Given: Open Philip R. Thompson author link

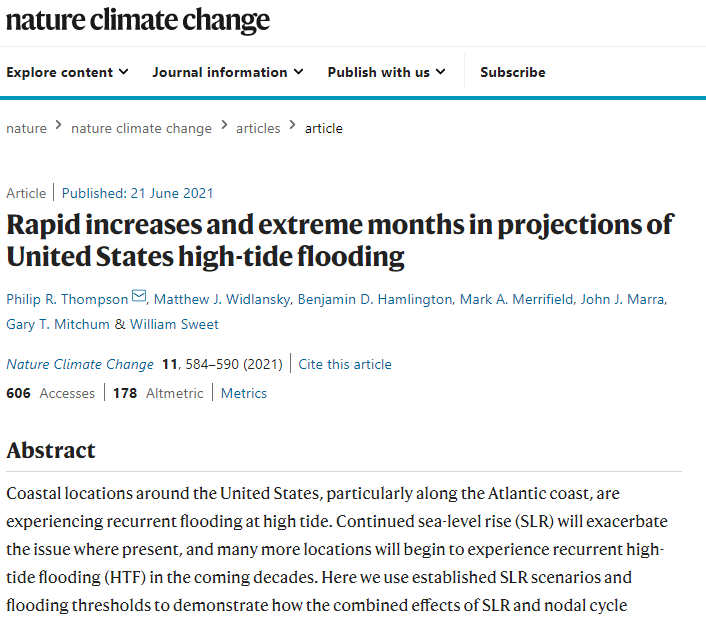Looking at the screenshot, I should click(x=68, y=299).
